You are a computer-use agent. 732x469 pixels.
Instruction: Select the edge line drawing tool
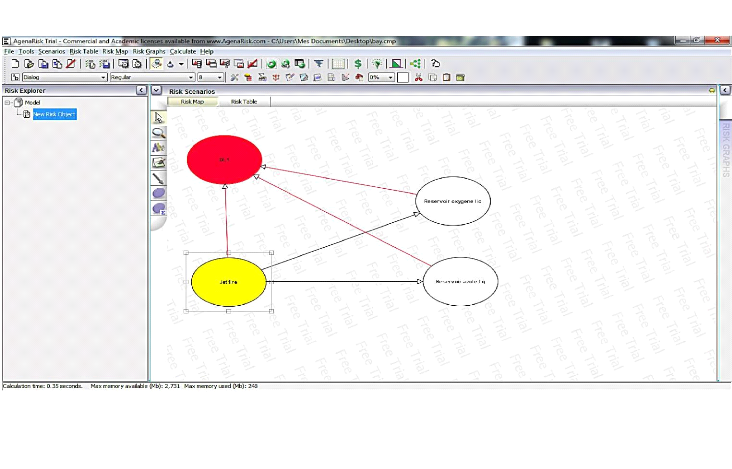158,178
